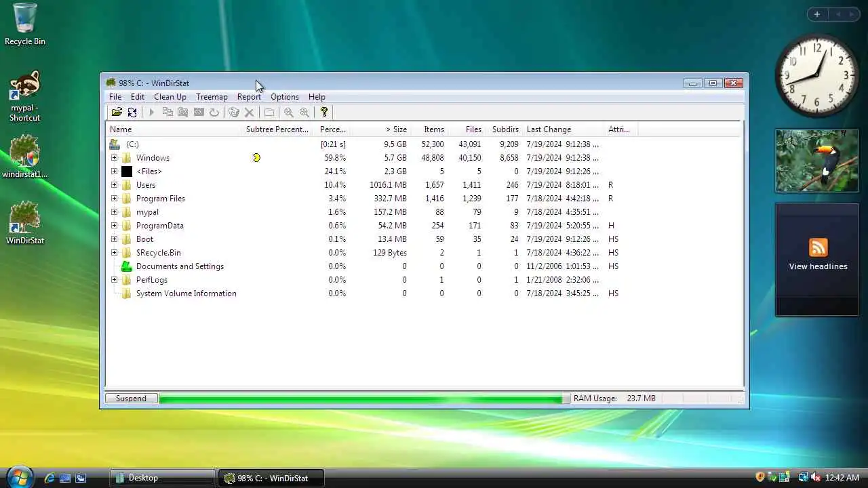Image resolution: width=868 pixels, height=488 pixels.
Task: Click the WinDirStat taskbar button
Action: 271,478
